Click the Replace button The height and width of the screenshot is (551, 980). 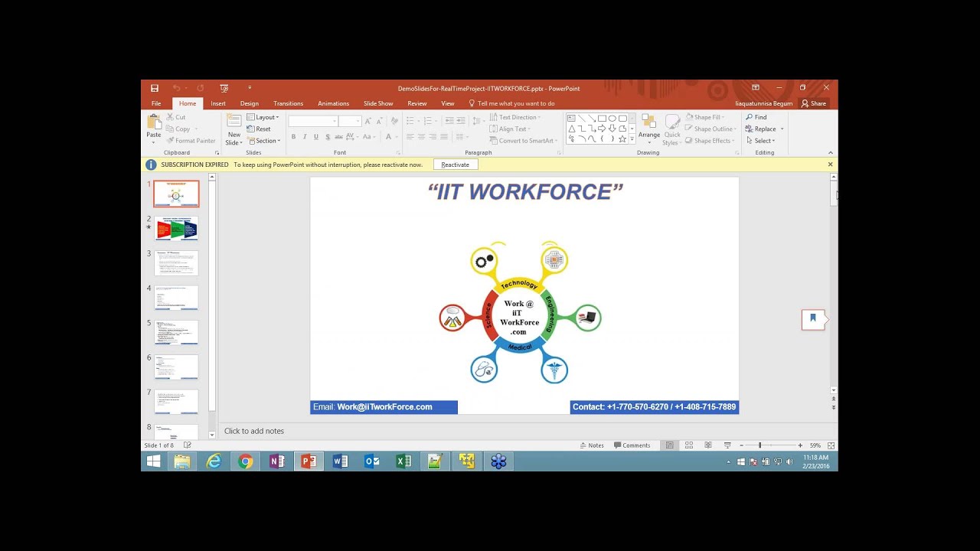(x=761, y=129)
